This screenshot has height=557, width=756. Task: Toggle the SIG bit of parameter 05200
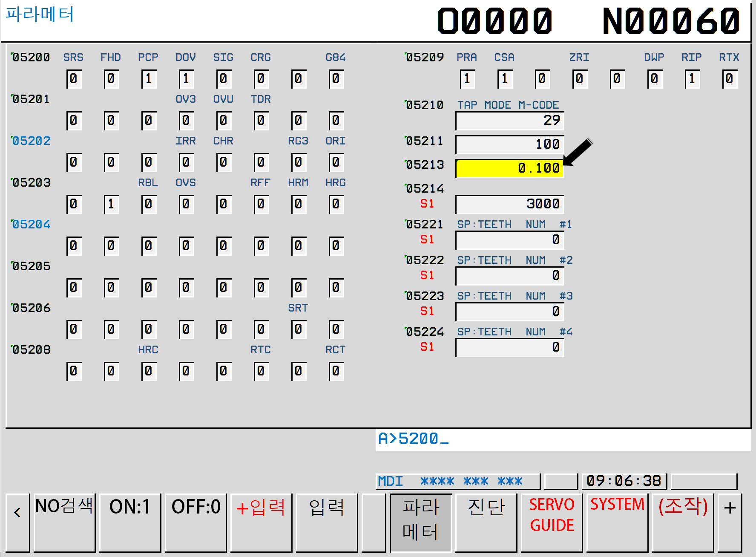tap(224, 79)
